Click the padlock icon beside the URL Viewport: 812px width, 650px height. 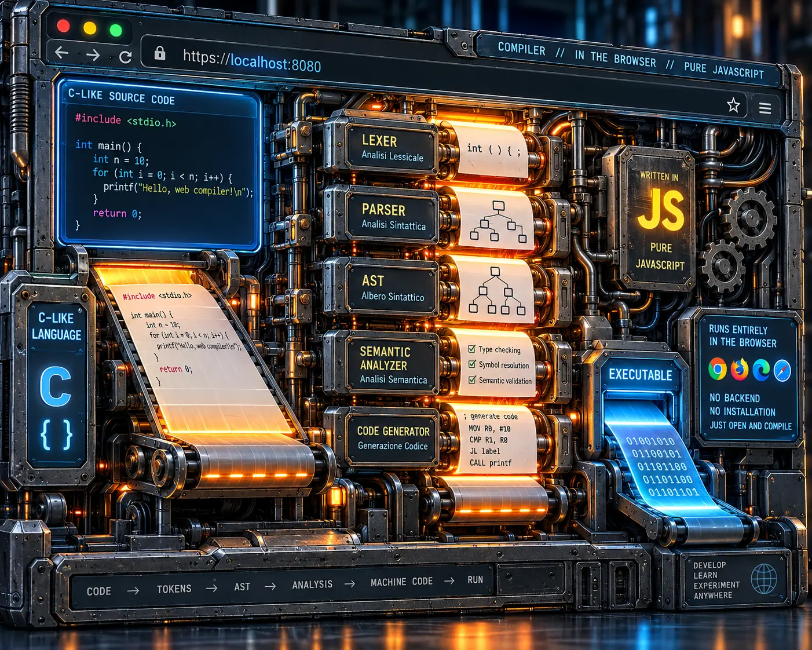[x=160, y=54]
